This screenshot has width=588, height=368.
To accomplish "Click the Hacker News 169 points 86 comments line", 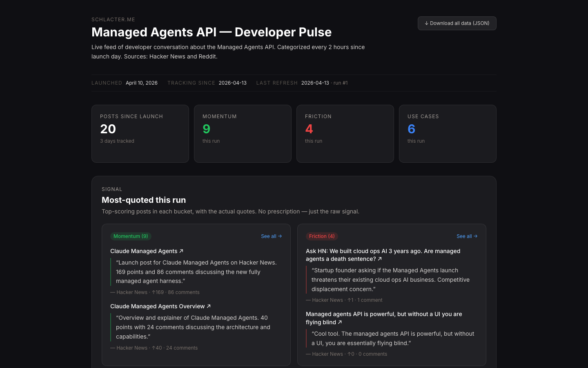I will point(155,292).
